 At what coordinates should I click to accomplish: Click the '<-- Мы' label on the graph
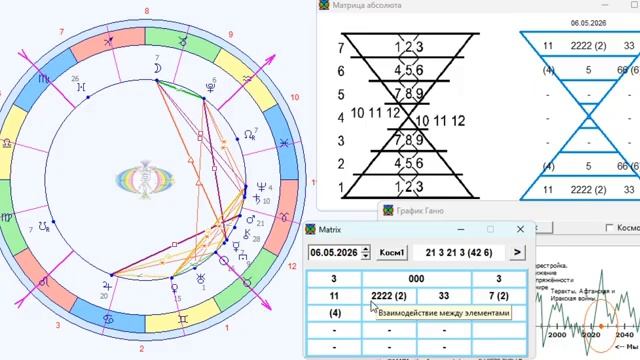tap(627, 347)
